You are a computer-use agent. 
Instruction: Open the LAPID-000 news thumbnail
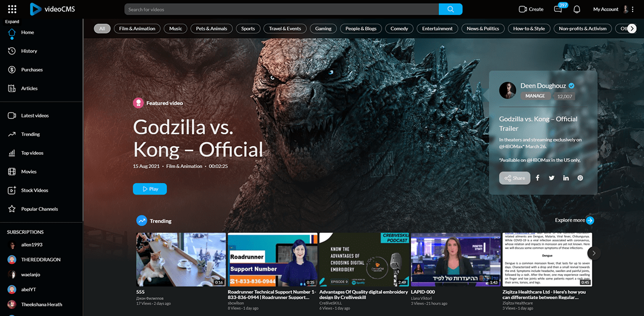point(455,259)
